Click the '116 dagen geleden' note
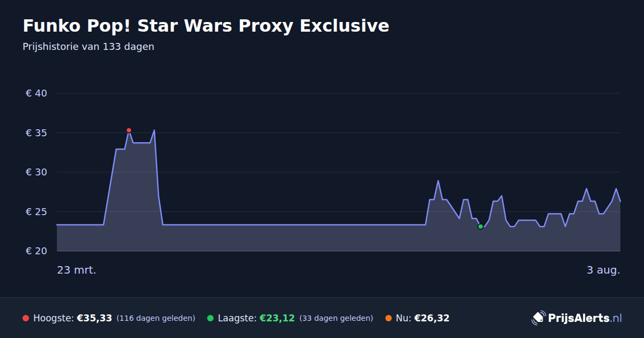Image resolution: width=644 pixels, height=338 pixels. pos(156,318)
